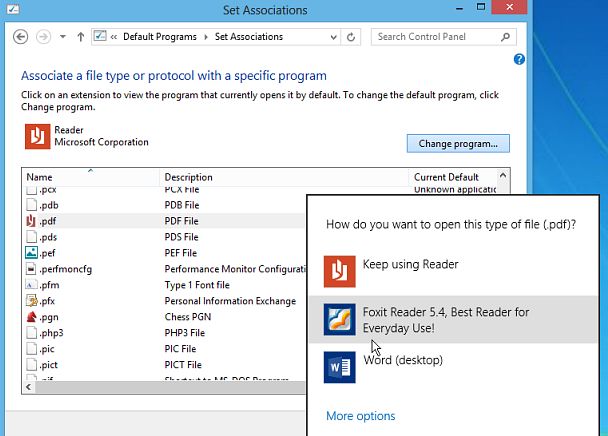The height and width of the screenshot is (436, 608).
Task: Close the Set Associations window
Action: 509,7
